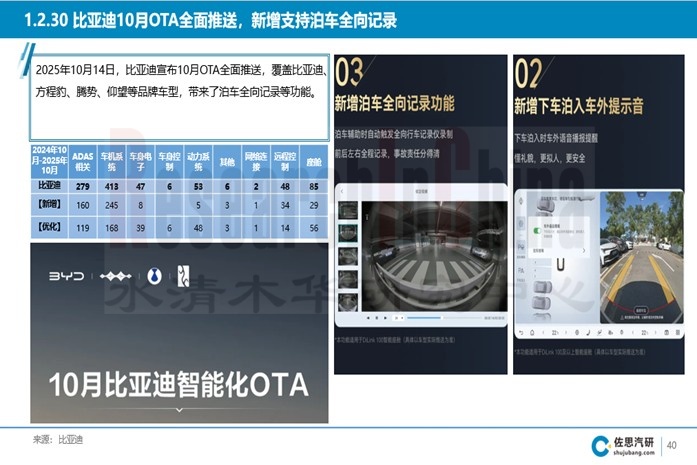The width and height of the screenshot is (697, 465).
Task: Click the 来源:比亚迪 source note
Action: point(58,440)
